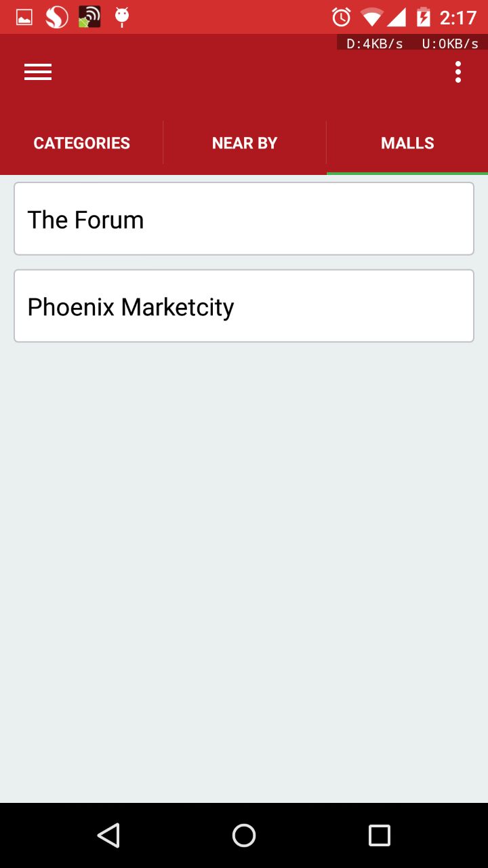Open the three-dot overflow menu
The height and width of the screenshot is (868, 488).
(458, 72)
